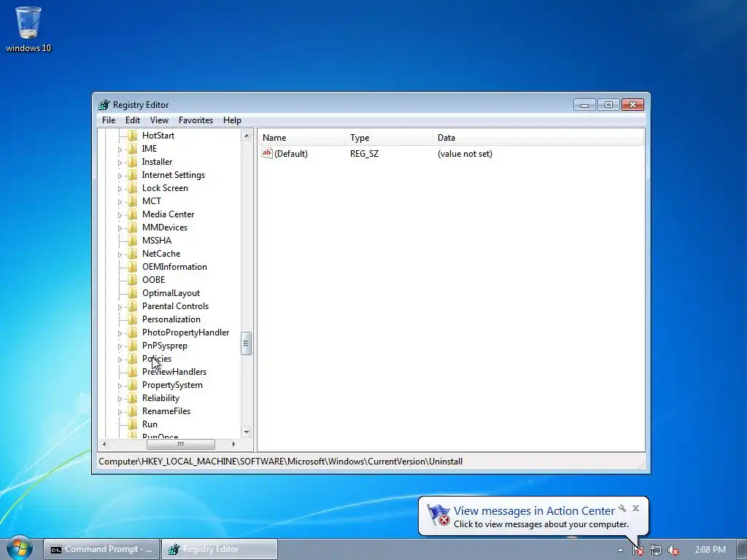Click the Registry Editor title bar icon

click(x=104, y=105)
